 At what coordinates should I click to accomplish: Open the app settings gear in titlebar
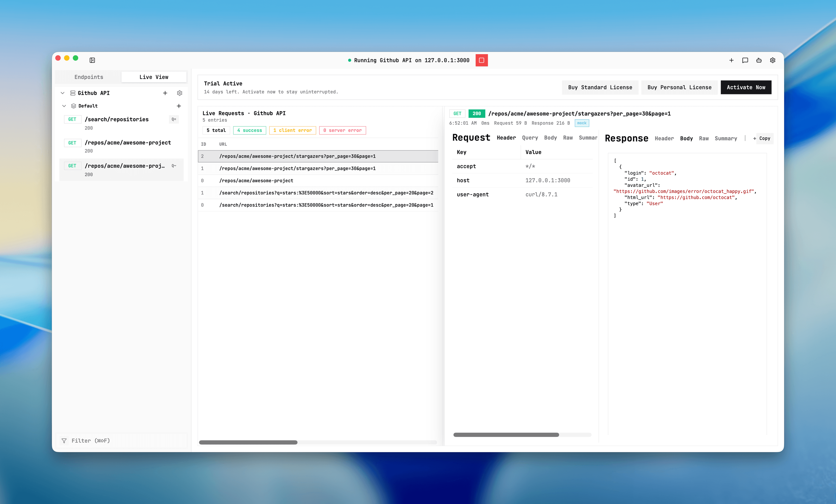pyautogui.click(x=773, y=60)
